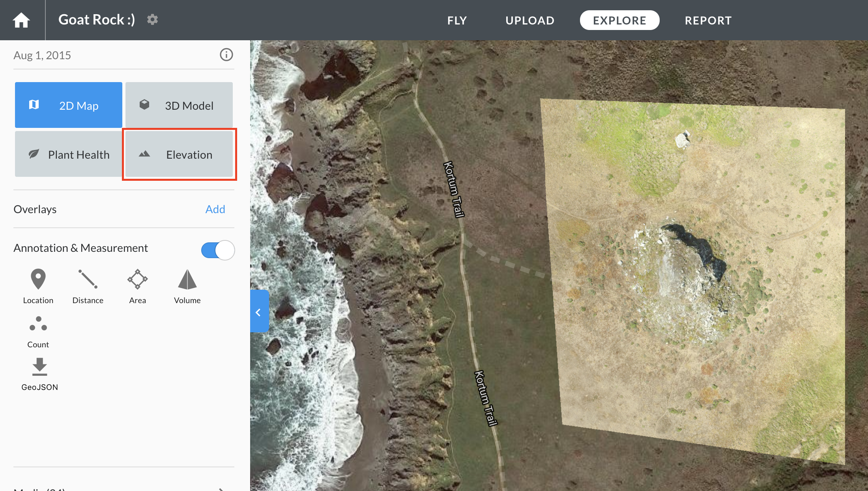Open the FLY tab
This screenshot has height=491, width=868.
tap(457, 20)
